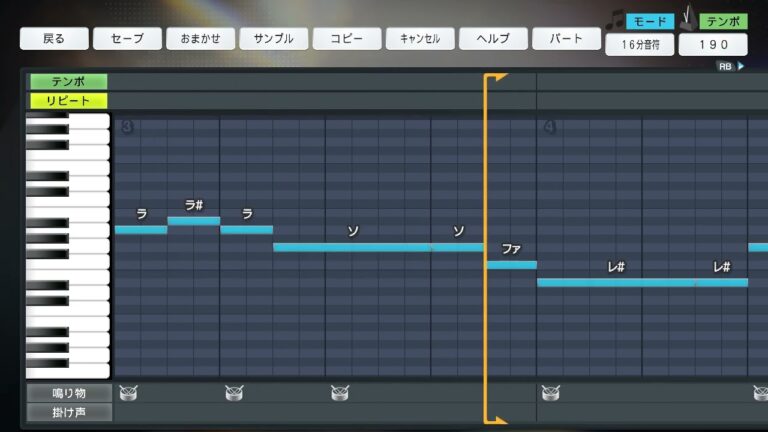Click the first drum icon in measure 3

(128, 393)
